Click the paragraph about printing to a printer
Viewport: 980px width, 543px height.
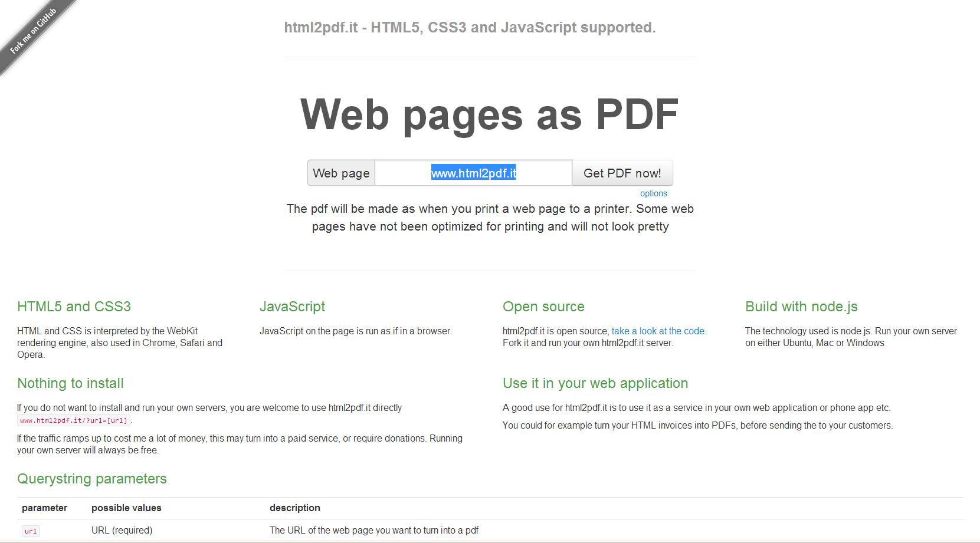click(490, 218)
